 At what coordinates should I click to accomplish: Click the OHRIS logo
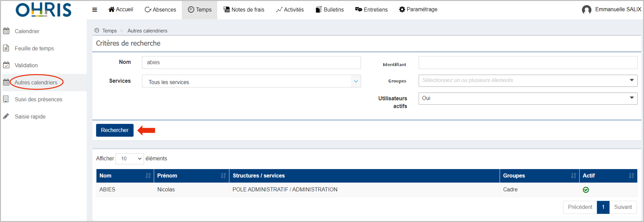(x=43, y=10)
